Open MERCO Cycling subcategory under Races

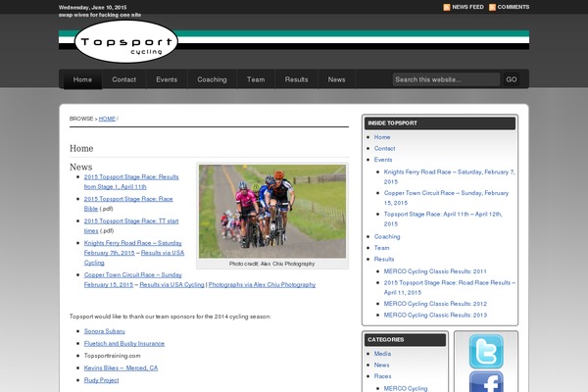click(406, 389)
